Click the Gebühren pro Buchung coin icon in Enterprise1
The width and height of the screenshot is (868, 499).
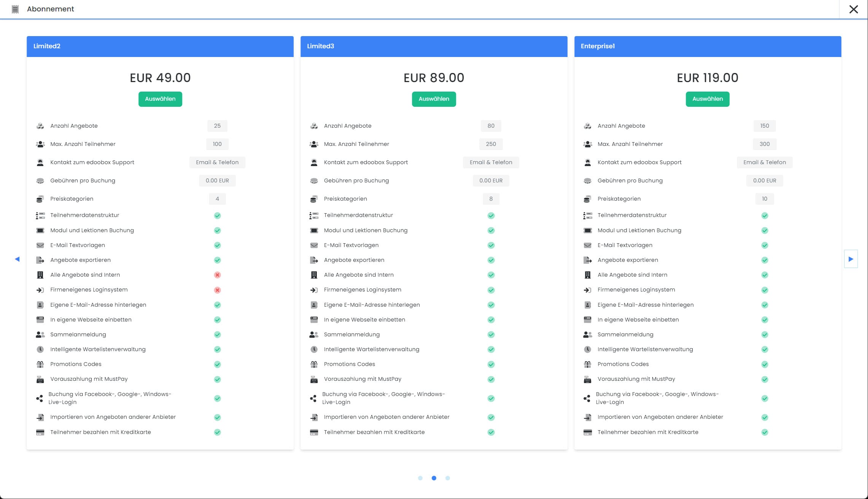(x=588, y=181)
